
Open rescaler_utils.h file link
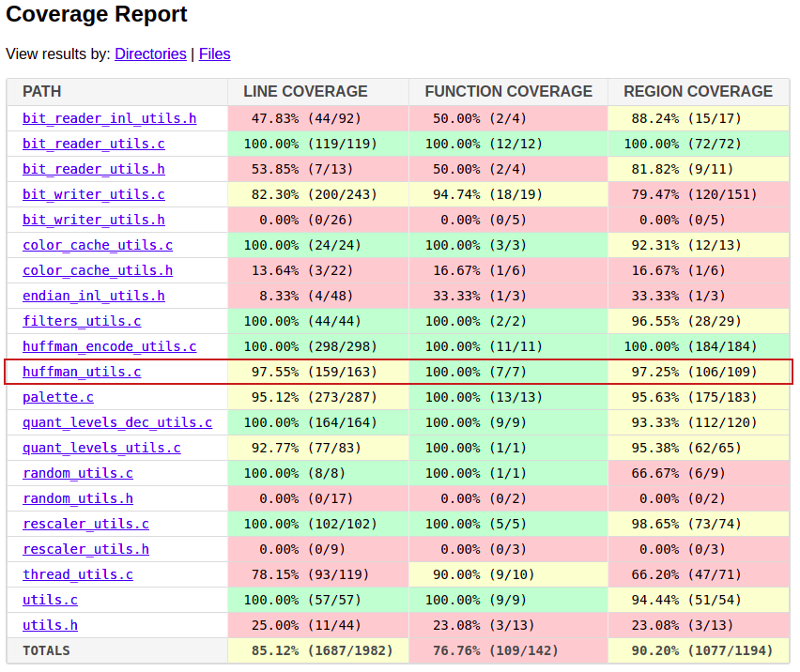coord(85,549)
